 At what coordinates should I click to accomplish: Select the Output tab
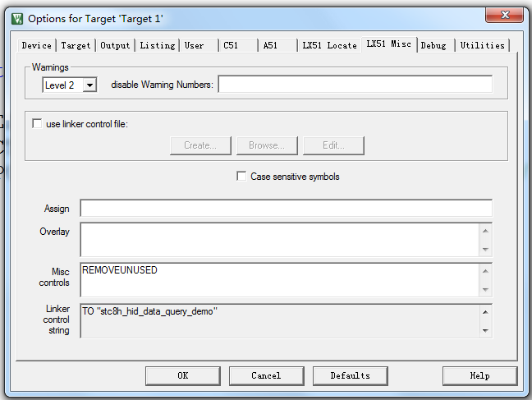pos(115,45)
